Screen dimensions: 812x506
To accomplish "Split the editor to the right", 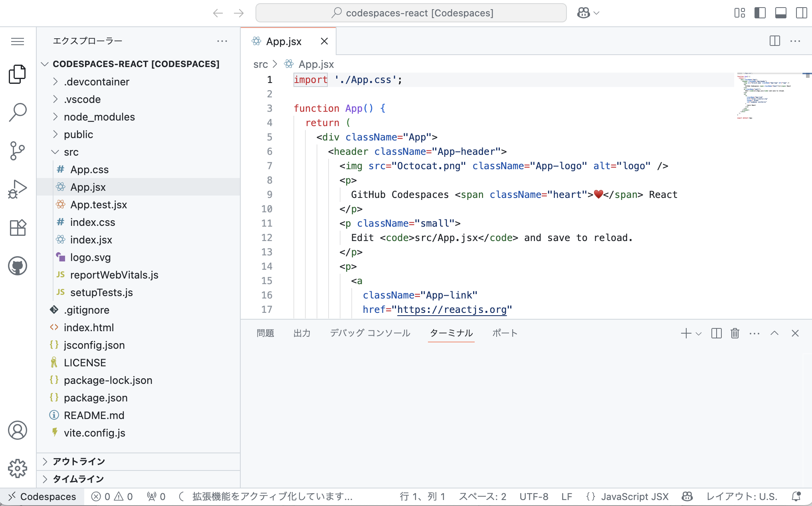I will click(x=775, y=41).
